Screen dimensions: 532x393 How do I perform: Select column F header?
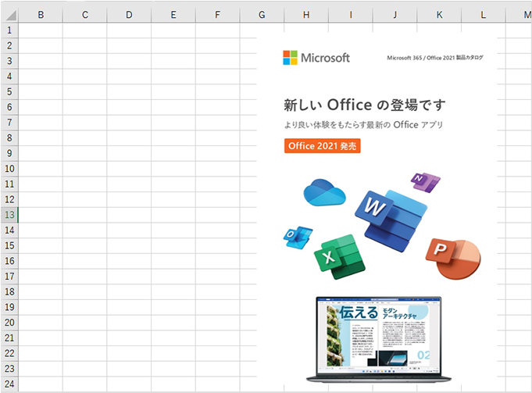pos(217,15)
